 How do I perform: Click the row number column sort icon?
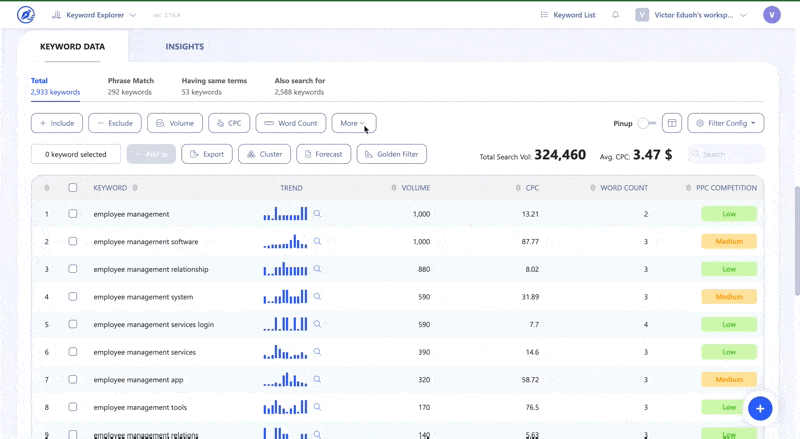click(x=46, y=188)
